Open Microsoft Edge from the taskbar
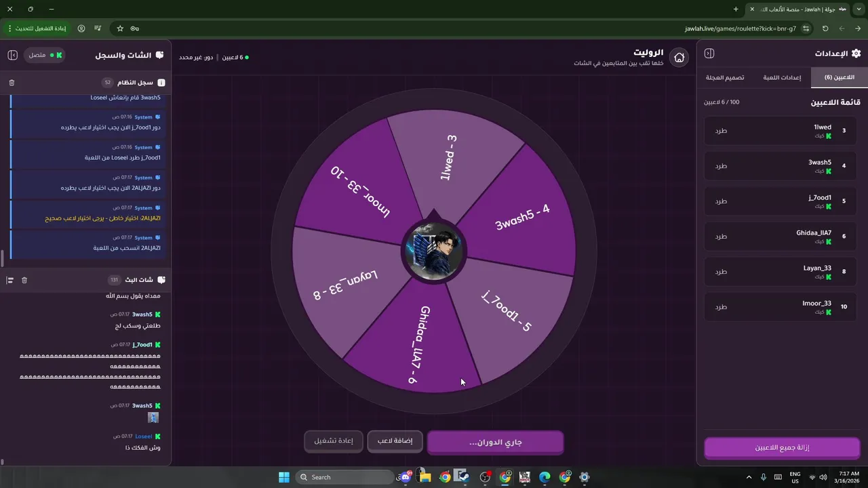Screen dimensions: 868x488 [545, 477]
